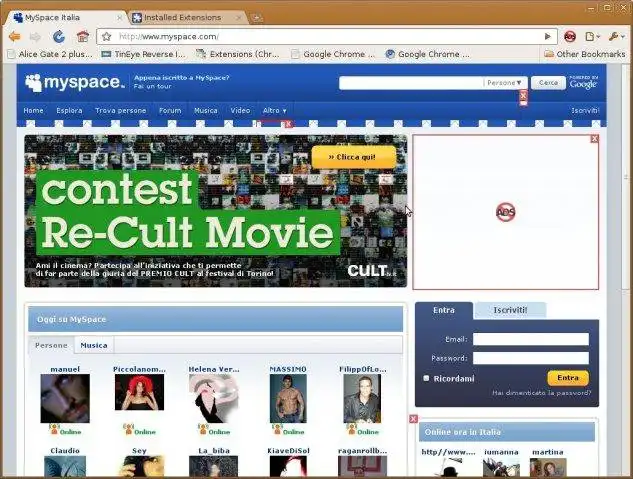Open Home in MySpace navigation
The height and width of the screenshot is (479, 633).
point(34,111)
